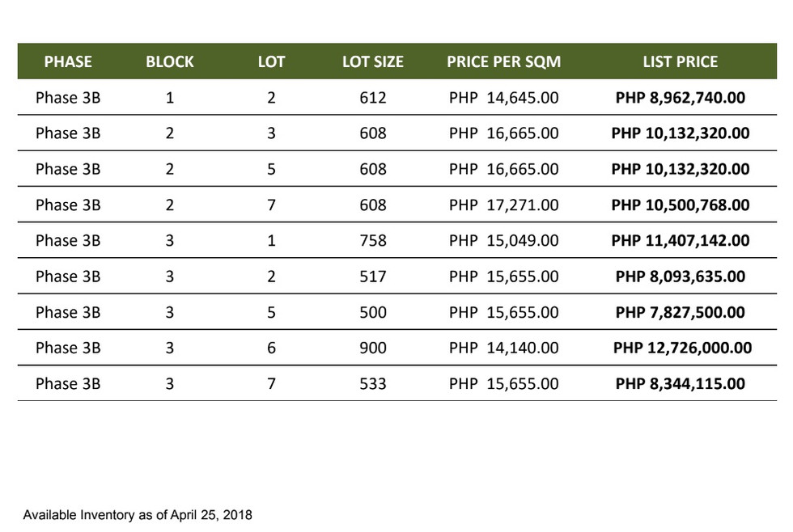Select the lot size 900 cell

coord(373,348)
